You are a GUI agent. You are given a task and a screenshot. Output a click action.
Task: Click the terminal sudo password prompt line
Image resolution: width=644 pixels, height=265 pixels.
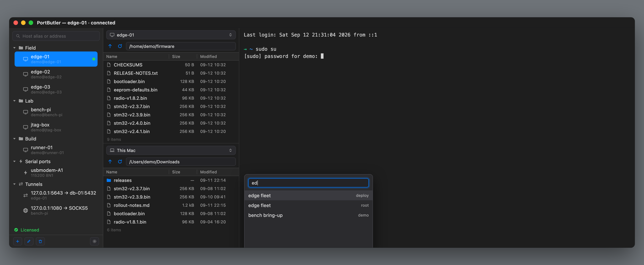(284, 56)
